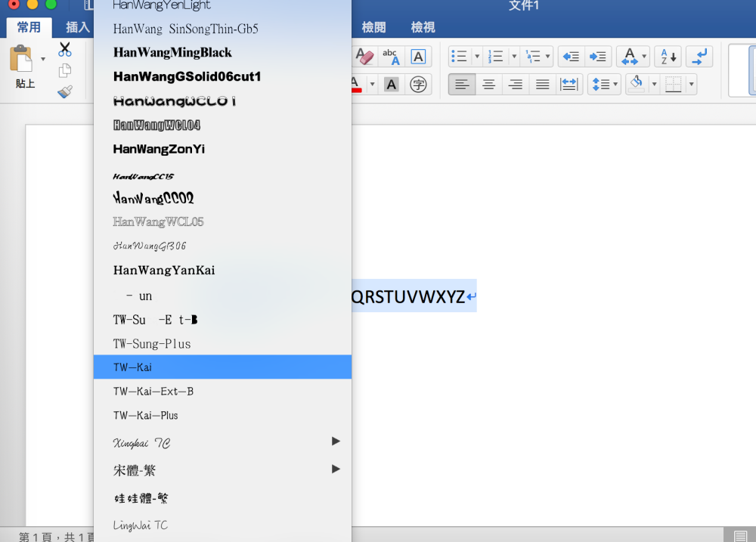
Task: Pick the HanWangYanKai font
Action: pos(222,270)
